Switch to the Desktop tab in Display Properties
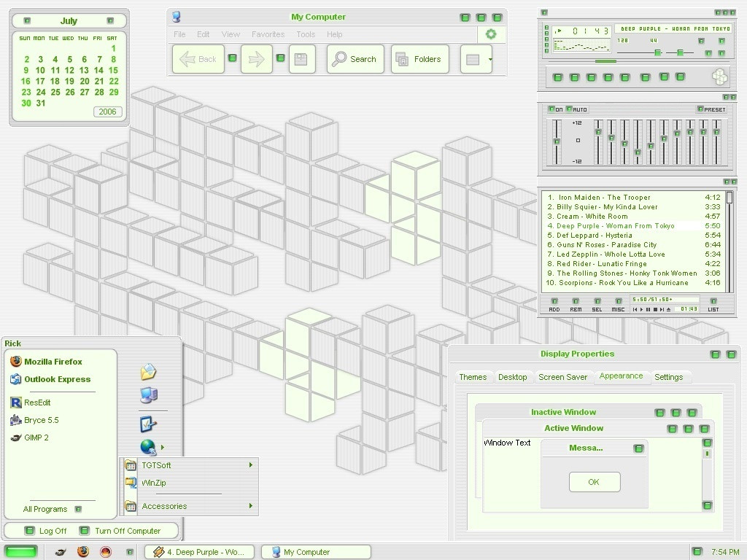This screenshot has height=560, width=747. 513,377
